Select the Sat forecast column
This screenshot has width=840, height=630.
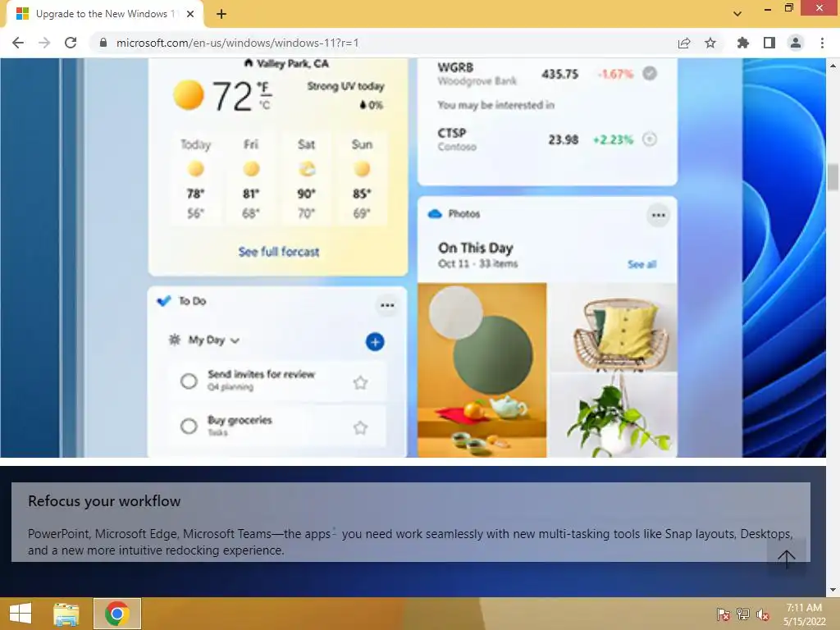click(307, 178)
